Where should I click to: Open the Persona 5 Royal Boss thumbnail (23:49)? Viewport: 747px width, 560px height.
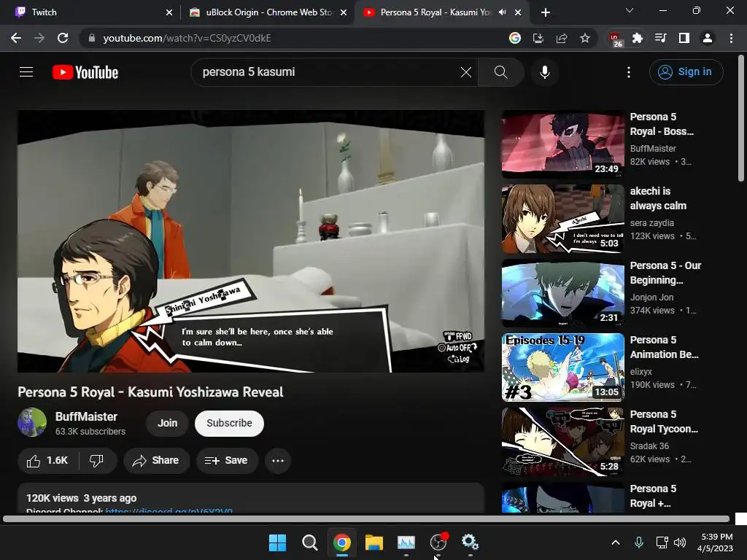(563, 144)
